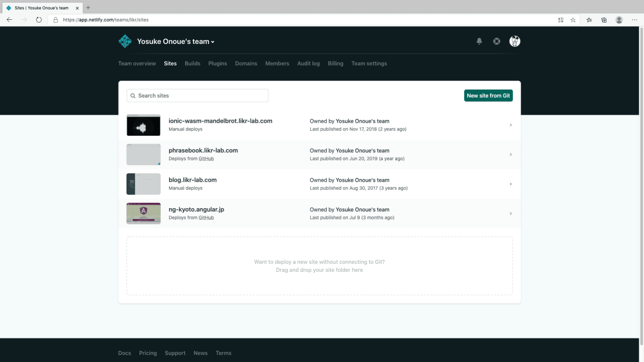The image size is (644, 362).
Task: Click GitHub link under ng-kyoto.angular.jp
Action: [206, 218]
